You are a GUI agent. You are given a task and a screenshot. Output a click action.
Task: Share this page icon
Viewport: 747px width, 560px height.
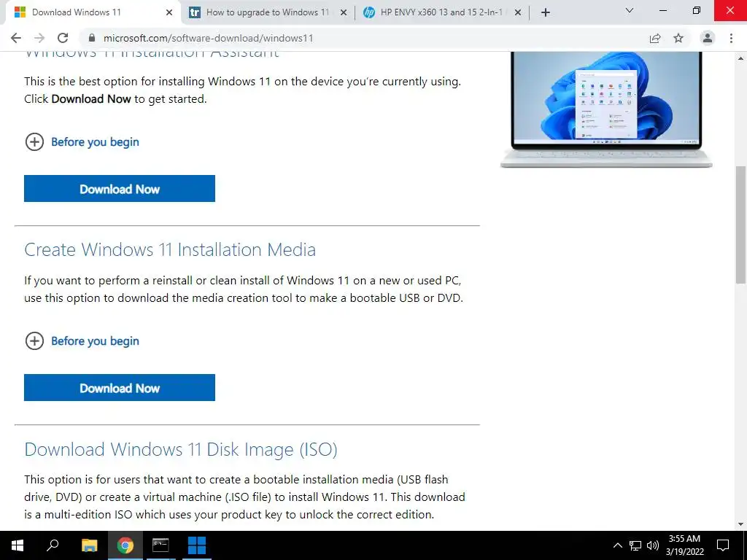pyautogui.click(x=655, y=38)
